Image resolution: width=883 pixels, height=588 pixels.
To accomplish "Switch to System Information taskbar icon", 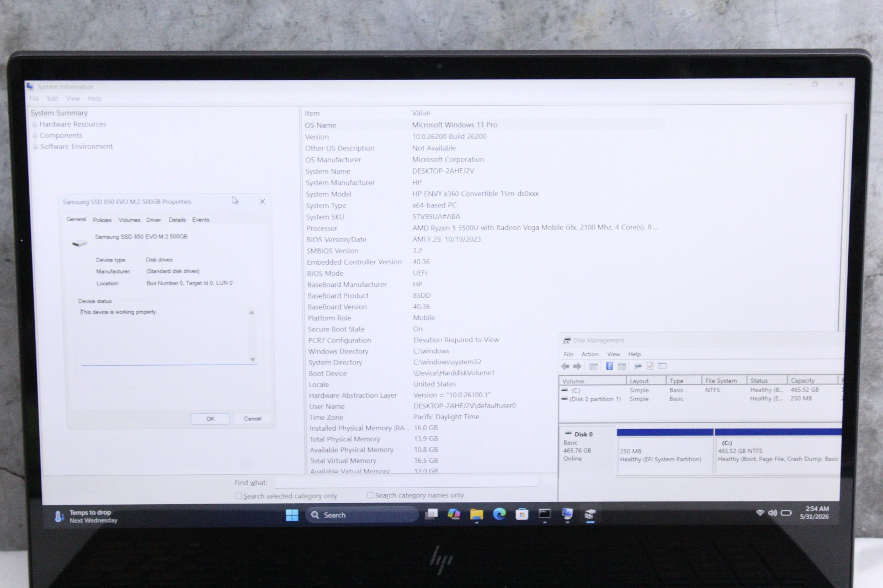I will pos(567,514).
